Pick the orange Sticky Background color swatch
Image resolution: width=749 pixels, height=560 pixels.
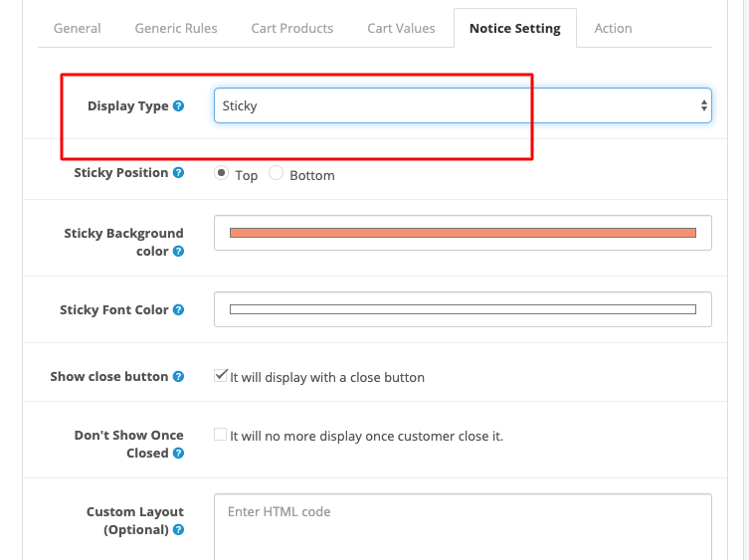pos(463,233)
